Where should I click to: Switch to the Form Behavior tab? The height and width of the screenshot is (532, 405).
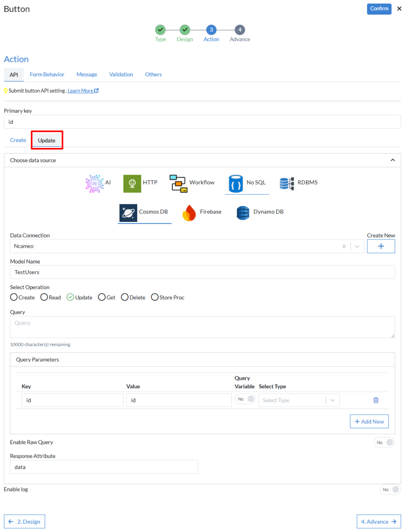point(47,74)
